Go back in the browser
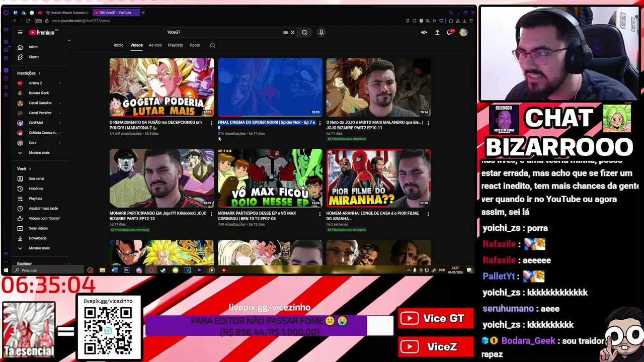Image resolution: width=644 pixels, height=362 pixels. pyautogui.click(x=15, y=21)
